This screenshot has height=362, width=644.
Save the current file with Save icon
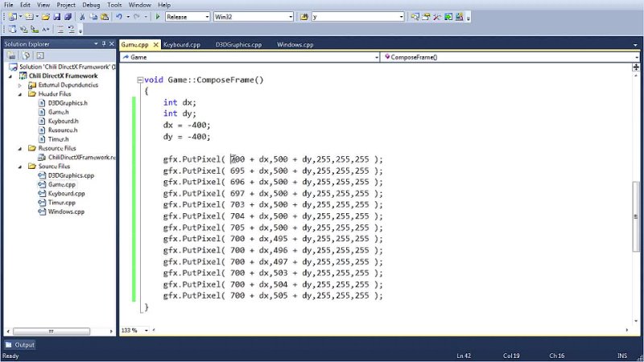[56, 17]
